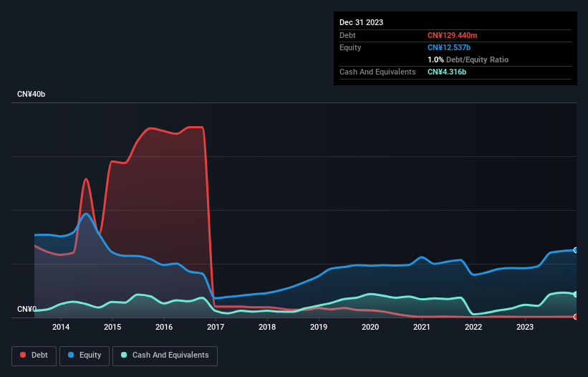Click the CN¥0 y-axis label
The height and width of the screenshot is (377, 588).
[x=26, y=309]
